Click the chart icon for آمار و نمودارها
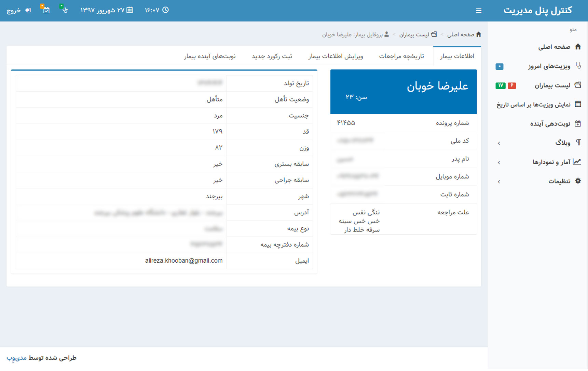This screenshot has height=371, width=588. pos(577,162)
